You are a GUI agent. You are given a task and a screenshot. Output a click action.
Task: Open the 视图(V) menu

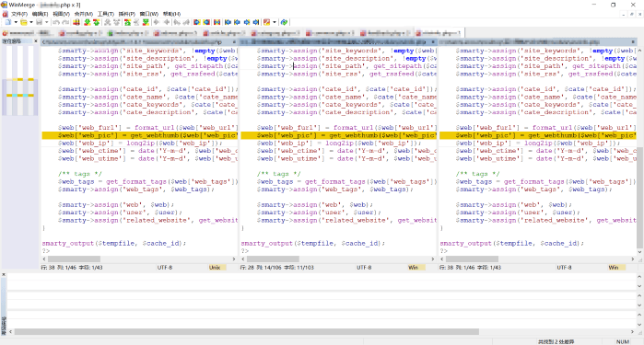click(61, 14)
